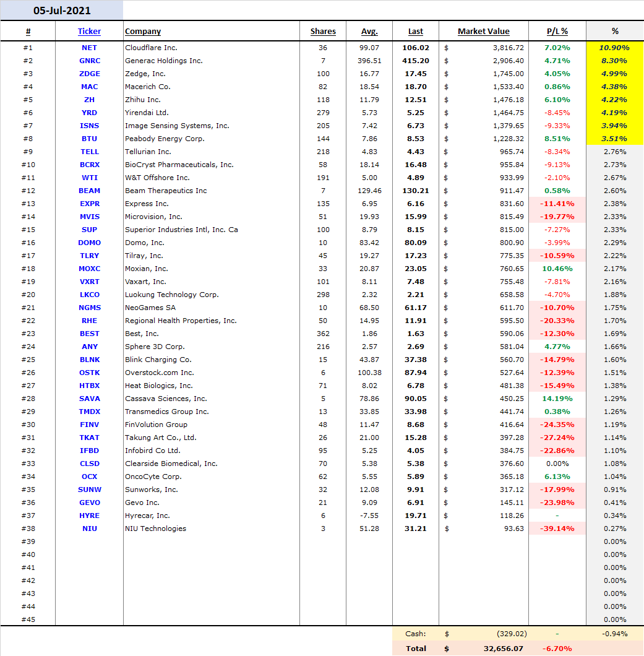Screen dimensions: 644x656
Task: Click the Zhihu Inc. company cell
Action: click(212, 100)
